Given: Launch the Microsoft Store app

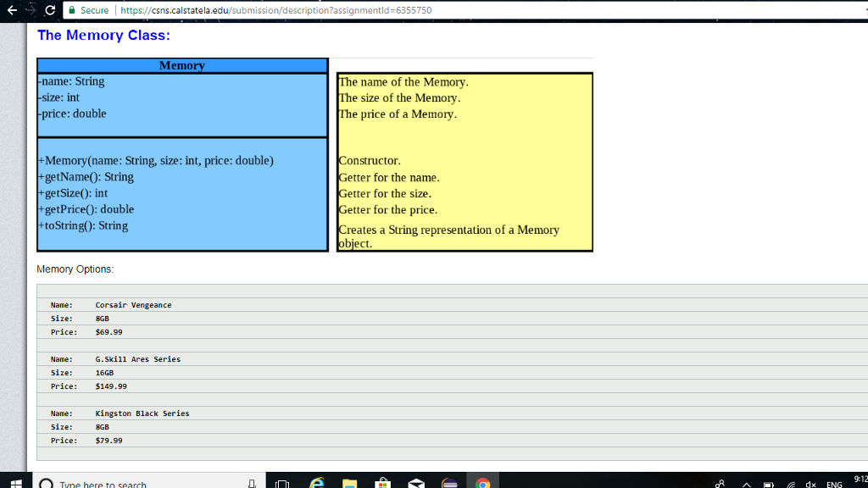Looking at the screenshot, I should click(x=383, y=483).
